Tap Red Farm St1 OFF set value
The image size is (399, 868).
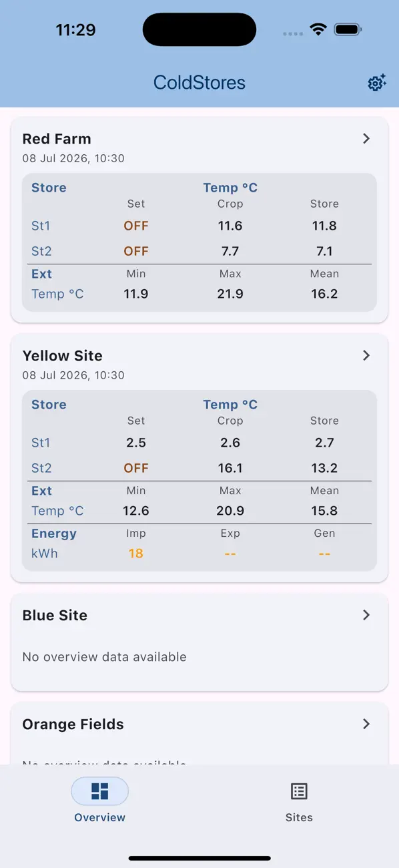[136, 226]
